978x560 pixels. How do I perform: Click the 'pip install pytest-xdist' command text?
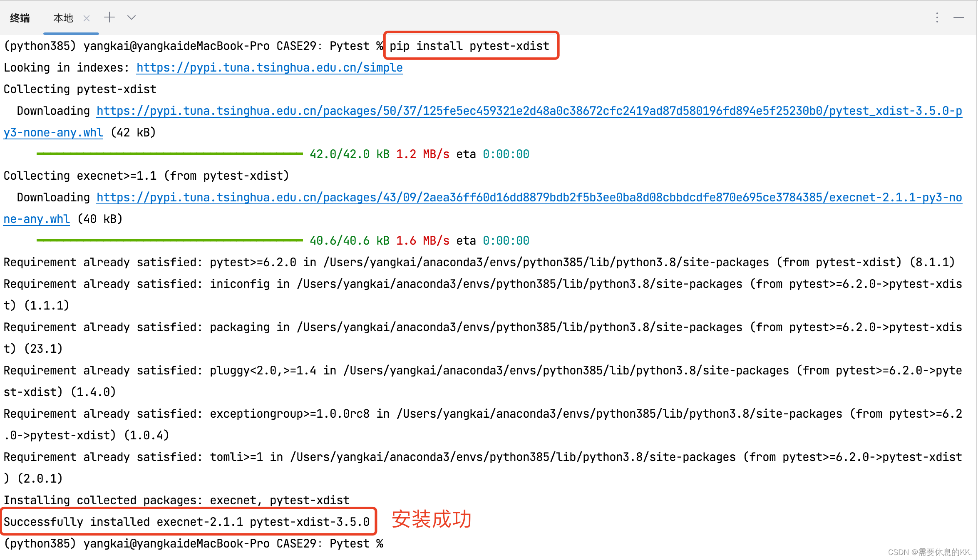pyautogui.click(x=469, y=46)
